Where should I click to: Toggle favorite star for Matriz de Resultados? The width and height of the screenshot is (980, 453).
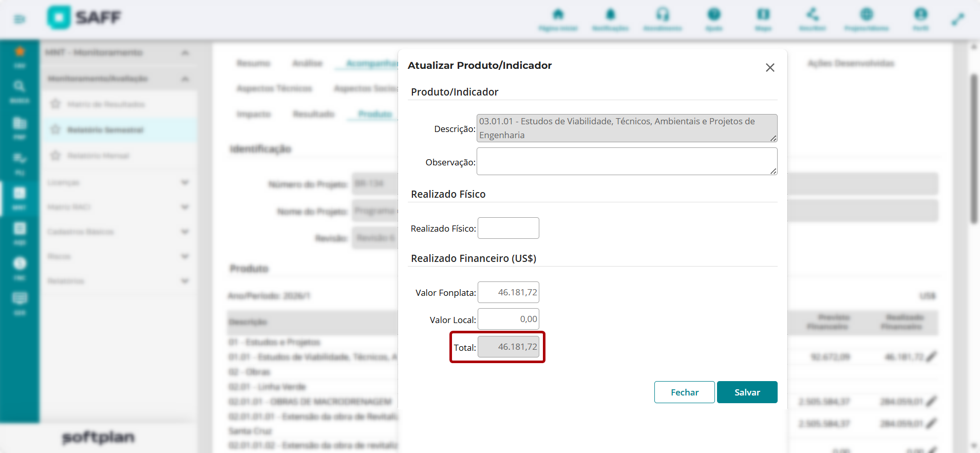[x=55, y=104]
